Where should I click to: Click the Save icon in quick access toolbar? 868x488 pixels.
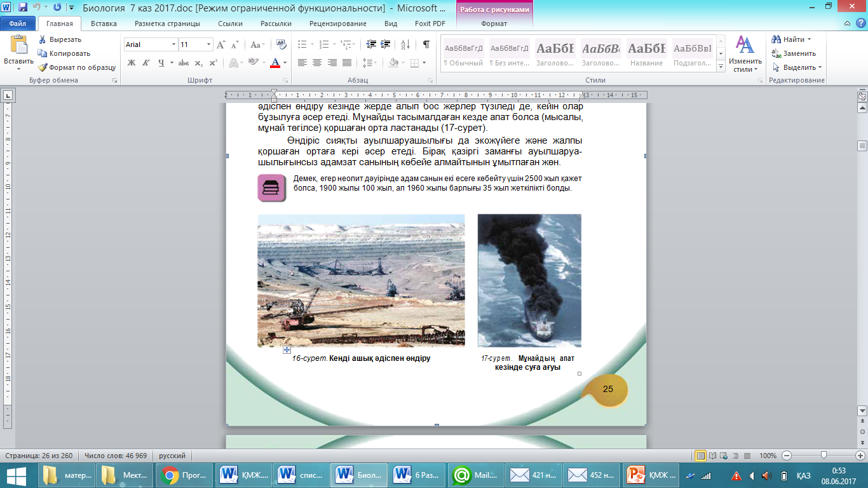(23, 8)
